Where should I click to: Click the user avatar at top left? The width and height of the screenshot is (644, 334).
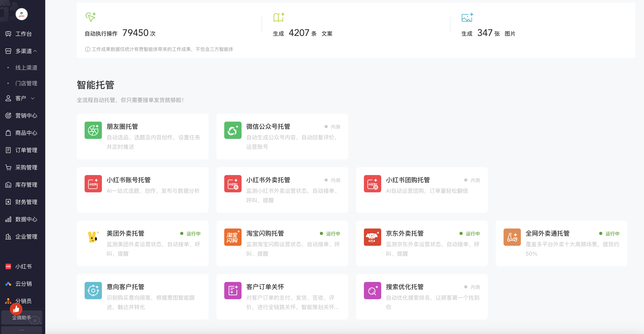click(21, 14)
